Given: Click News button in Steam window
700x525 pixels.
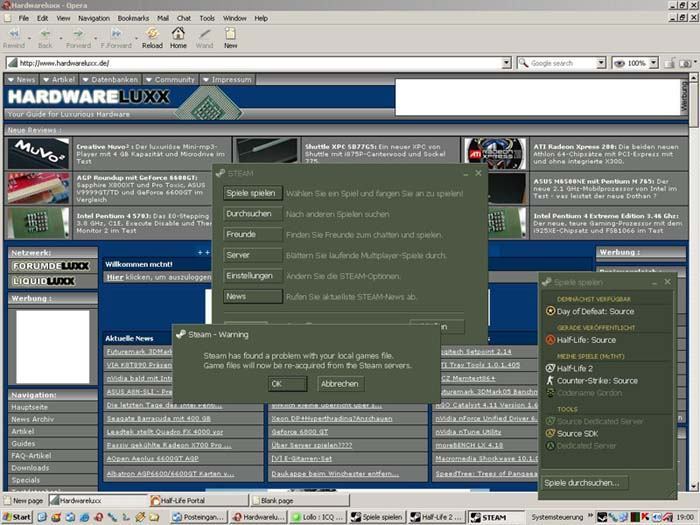Looking at the screenshot, I should pyautogui.click(x=253, y=296).
